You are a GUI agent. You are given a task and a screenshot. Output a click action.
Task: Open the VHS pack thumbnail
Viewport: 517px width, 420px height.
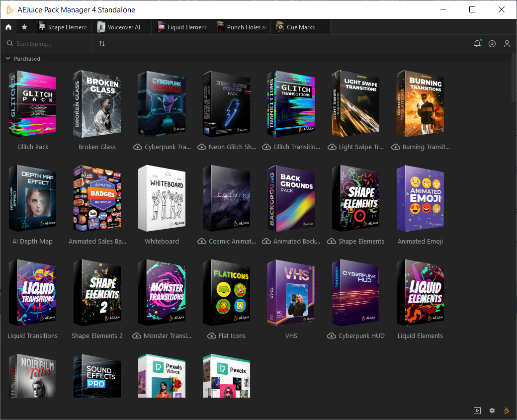click(x=291, y=293)
